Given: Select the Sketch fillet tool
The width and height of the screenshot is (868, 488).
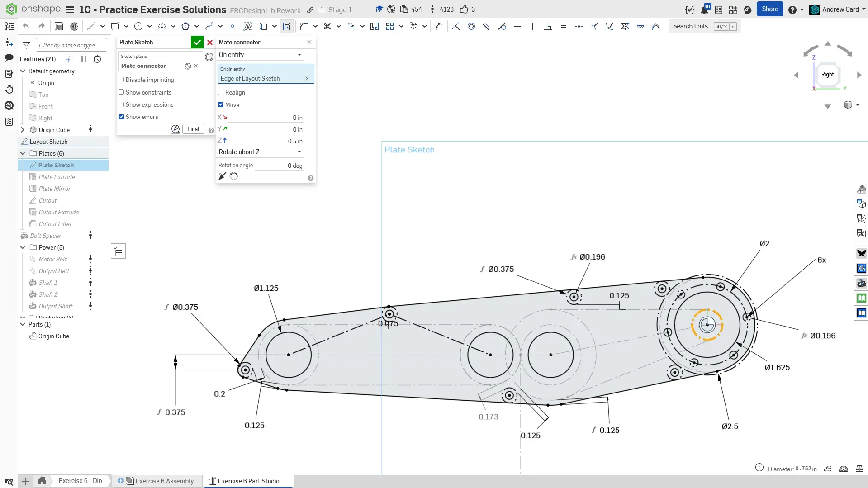Looking at the screenshot, I should coord(304,26).
